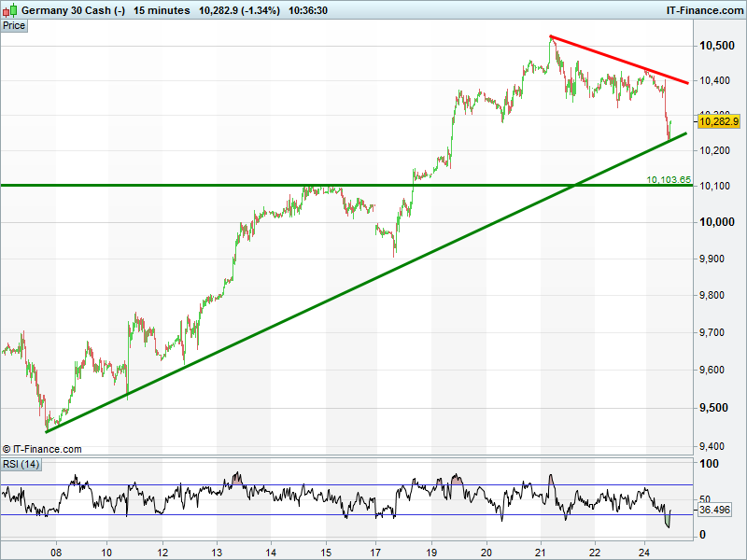The height and width of the screenshot is (560, 747).
Task: Select the Germany 30 Cash (-) title
Action: click(x=74, y=10)
